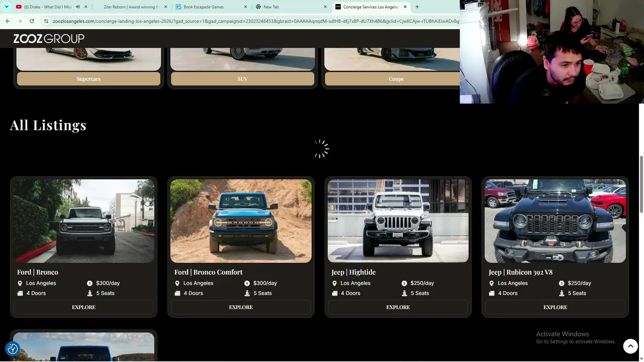644x362 pixels.
Task: Click the location pin on Jeep Hightide card
Action: click(x=335, y=284)
